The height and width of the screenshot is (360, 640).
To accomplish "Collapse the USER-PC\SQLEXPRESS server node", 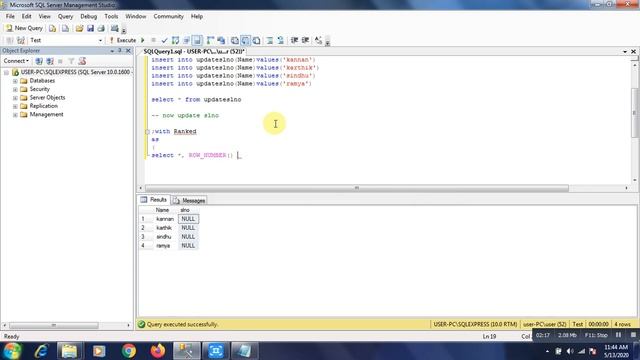I will click(6, 72).
